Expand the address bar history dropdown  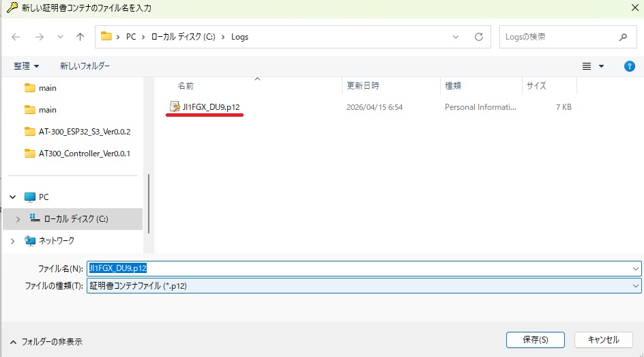456,37
